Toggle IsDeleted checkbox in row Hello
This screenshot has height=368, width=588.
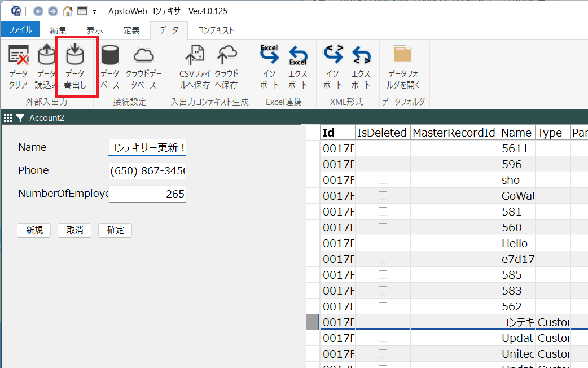pos(383,243)
